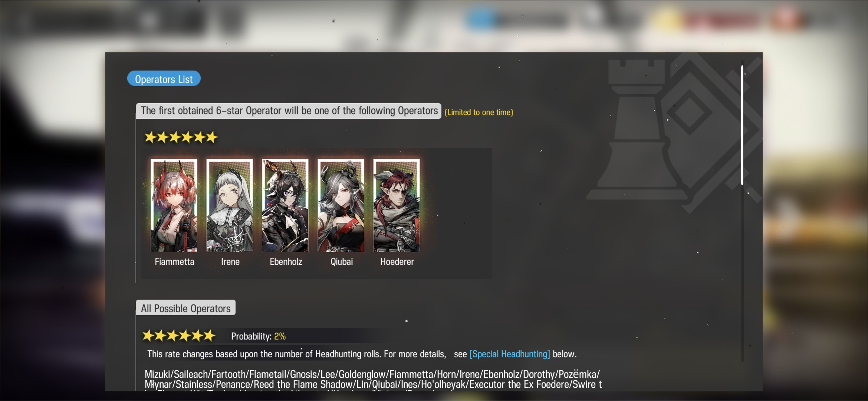Select Fiammetta's operator portrait
Image resolution: width=868 pixels, height=401 pixels.
coord(174,206)
